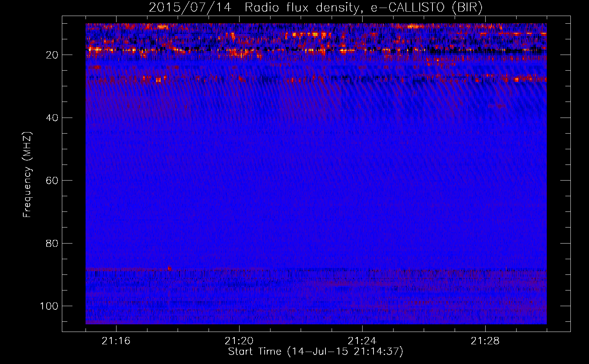This screenshot has width=589, height=364.
Task: Click the 80 MHz frequency tick label
Action: pyautogui.click(x=52, y=243)
